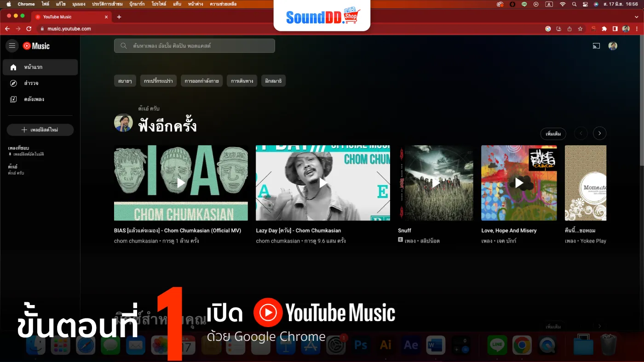Viewport: 644px width, 362px height.
Task: Open macOS Control Center icon
Action: 585,4
